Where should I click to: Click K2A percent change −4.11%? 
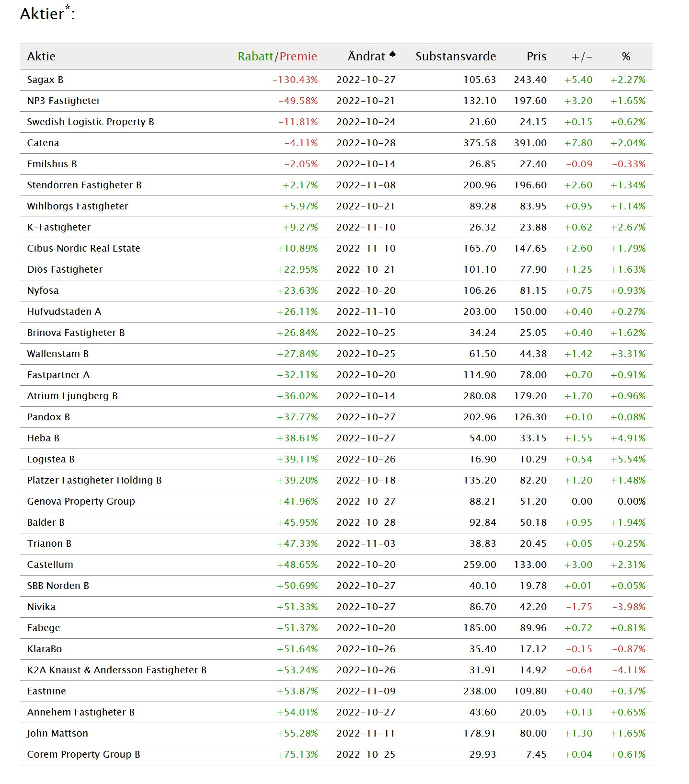click(629, 670)
